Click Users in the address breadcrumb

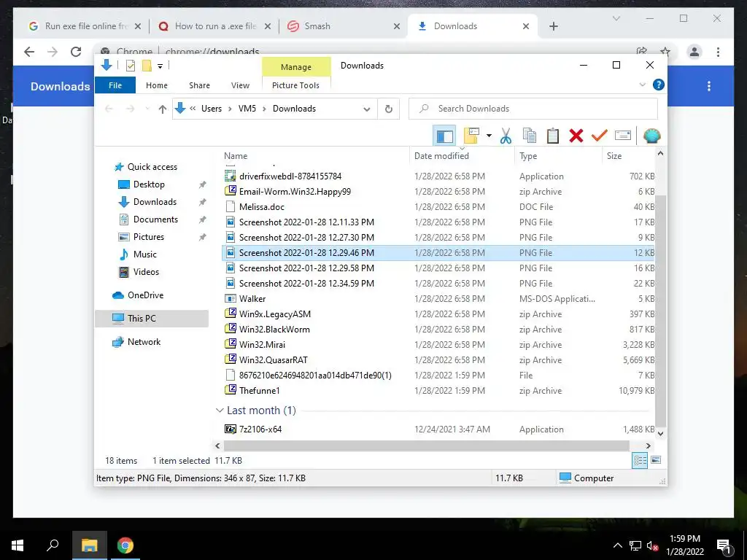pos(212,109)
